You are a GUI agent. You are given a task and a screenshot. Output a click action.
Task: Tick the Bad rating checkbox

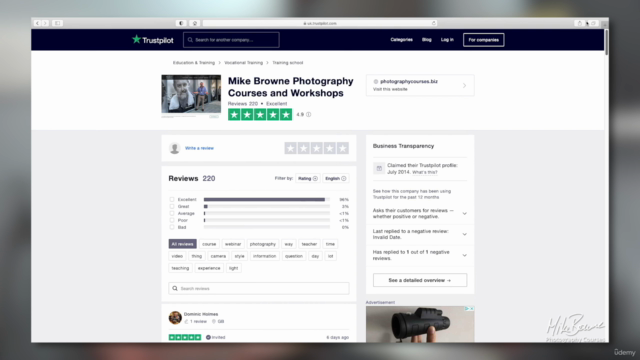click(172, 227)
